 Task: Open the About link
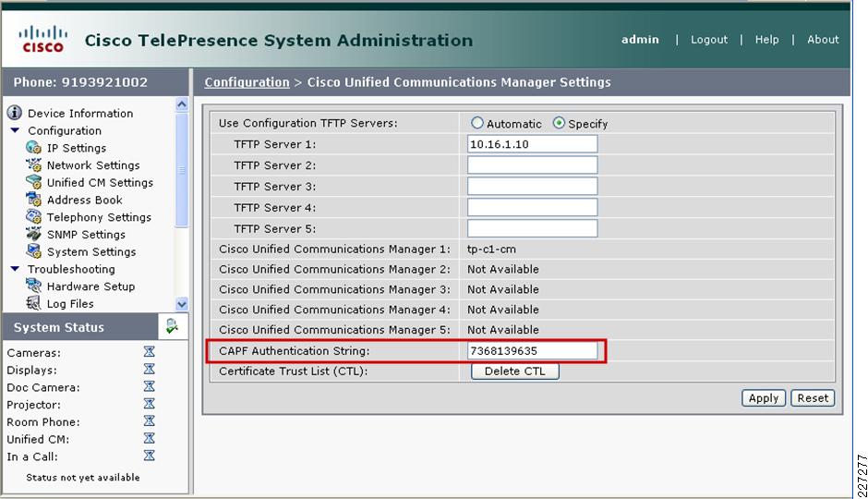[823, 40]
